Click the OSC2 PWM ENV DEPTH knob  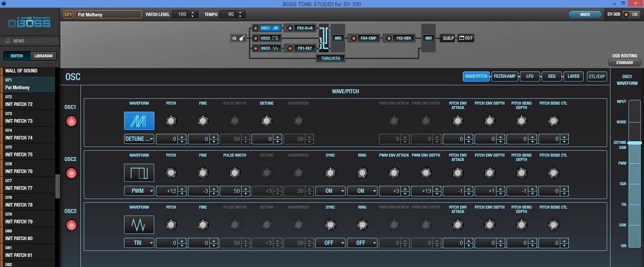426,173
